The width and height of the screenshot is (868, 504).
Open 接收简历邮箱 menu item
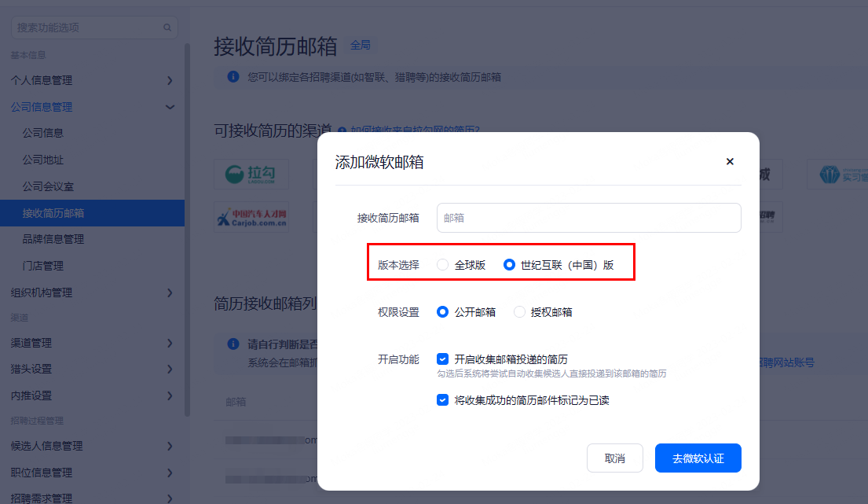coord(92,212)
